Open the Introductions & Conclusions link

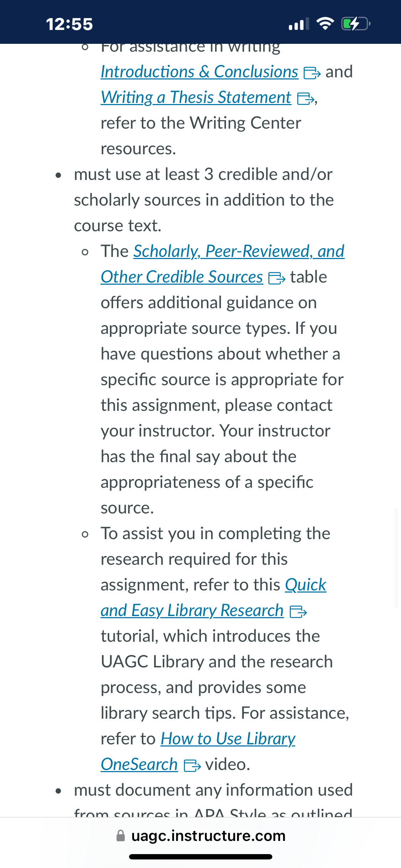coord(200,72)
